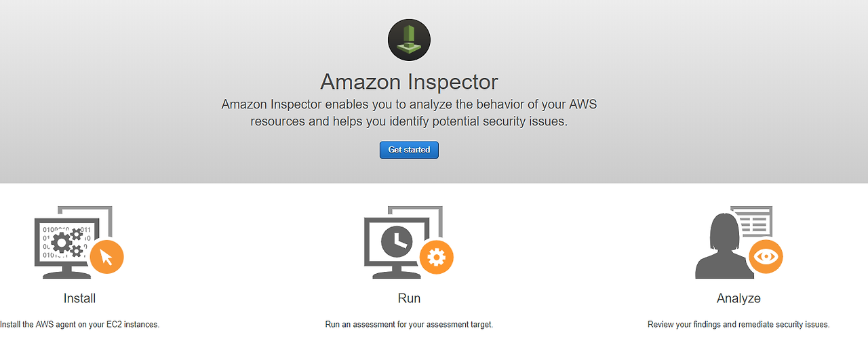Click 'Review your findings' description text
Viewport: 868px width, 341px height.
point(738,325)
